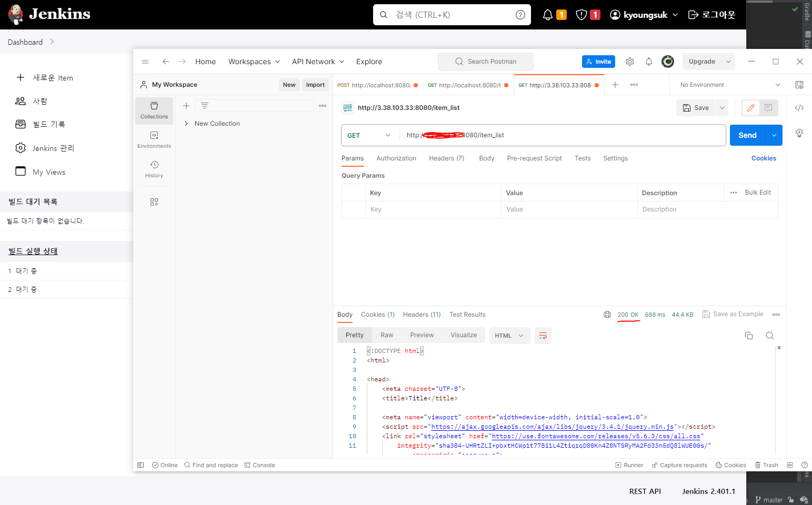
Task: Click Bulk Edit in query params
Action: (758, 193)
